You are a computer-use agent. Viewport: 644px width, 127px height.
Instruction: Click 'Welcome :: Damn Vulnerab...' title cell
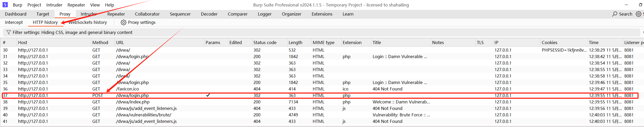pos(401,102)
